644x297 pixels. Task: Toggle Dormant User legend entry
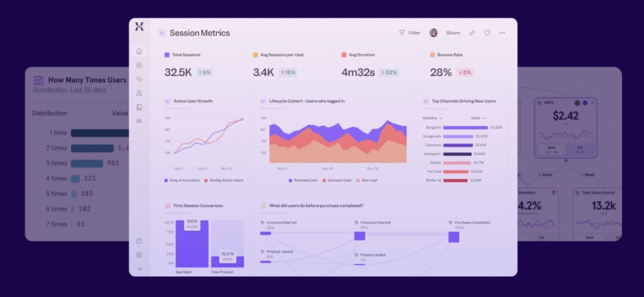[x=337, y=180]
